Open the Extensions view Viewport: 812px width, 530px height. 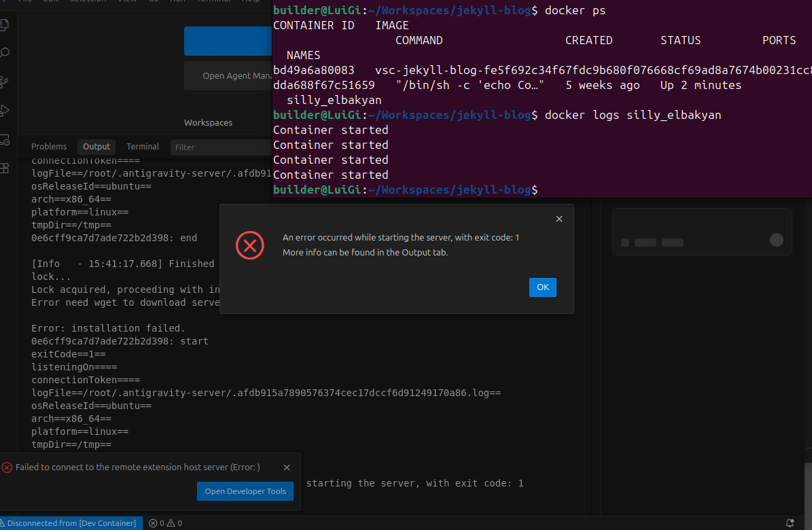(x=5, y=168)
